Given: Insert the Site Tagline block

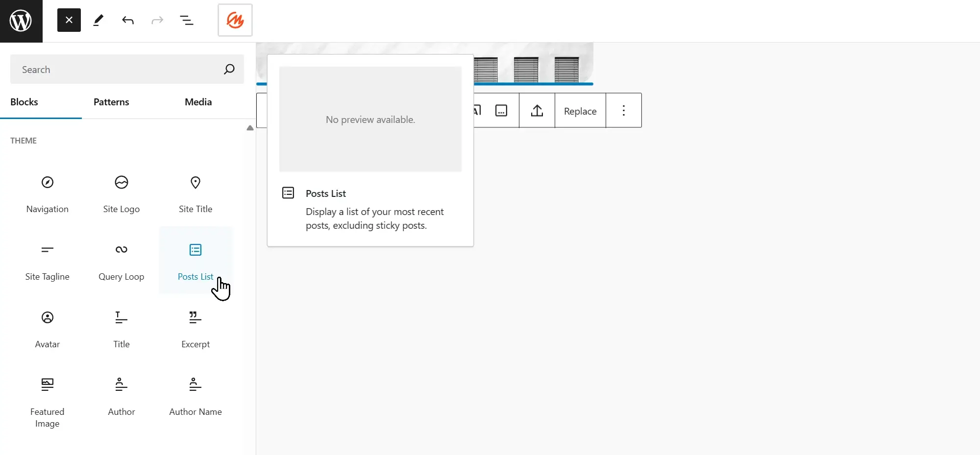Looking at the screenshot, I should tap(48, 262).
